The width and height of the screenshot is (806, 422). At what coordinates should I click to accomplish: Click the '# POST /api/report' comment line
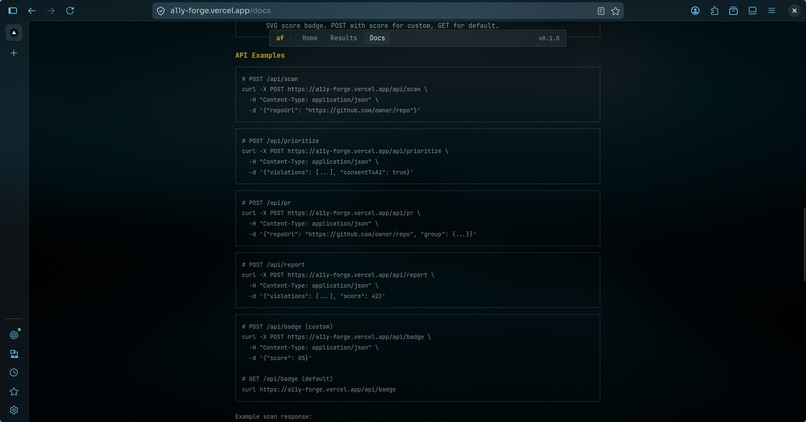pos(273,265)
